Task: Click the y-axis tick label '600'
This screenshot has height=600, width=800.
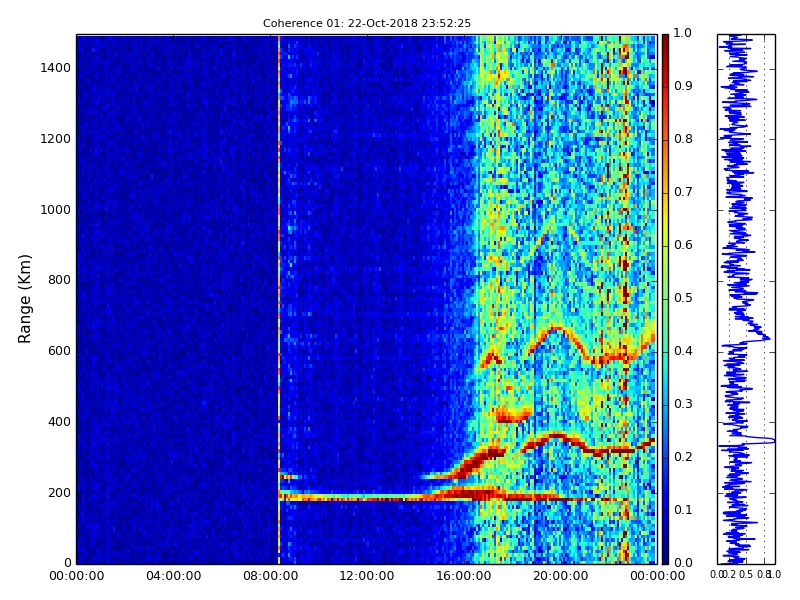Action: point(60,351)
